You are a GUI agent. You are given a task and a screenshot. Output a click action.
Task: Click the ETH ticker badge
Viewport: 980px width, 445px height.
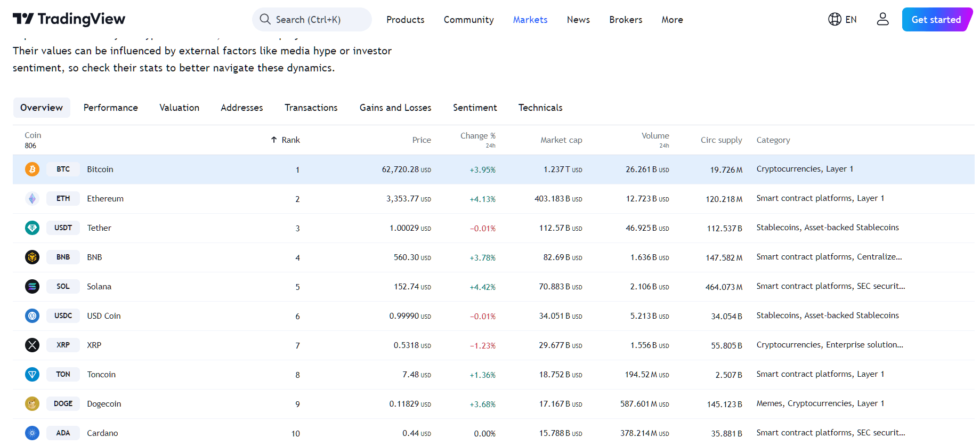click(63, 199)
